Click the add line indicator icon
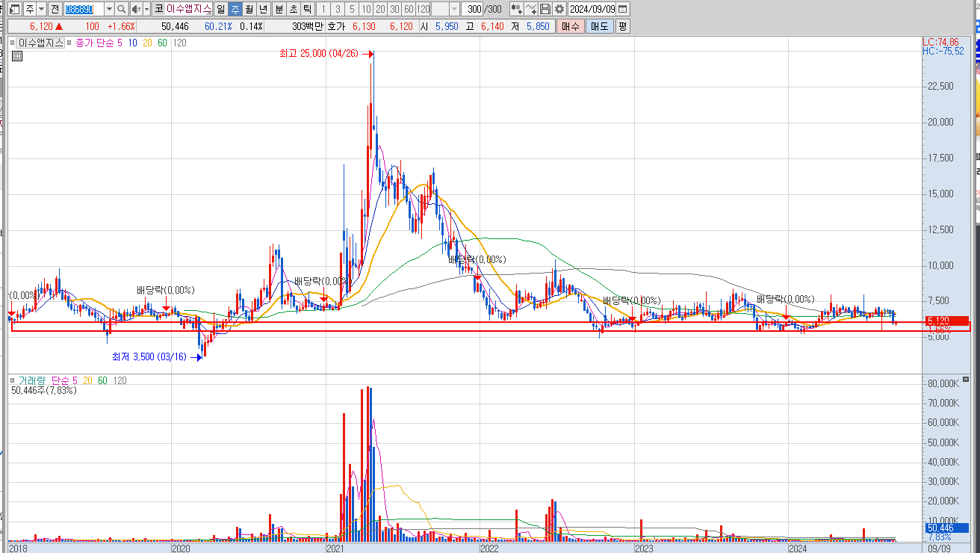Screen dimensions: 980x553 click(531, 9)
